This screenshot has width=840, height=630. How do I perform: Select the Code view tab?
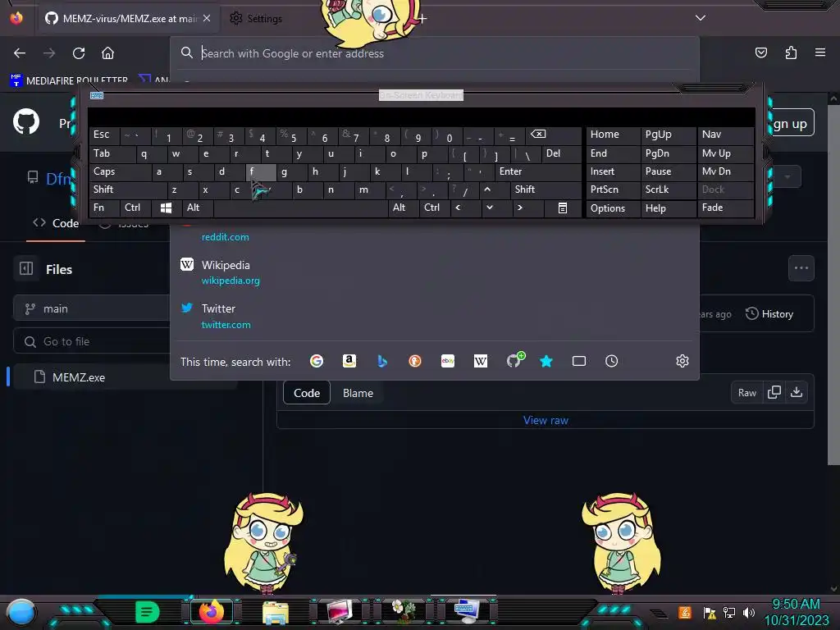pyautogui.click(x=307, y=393)
